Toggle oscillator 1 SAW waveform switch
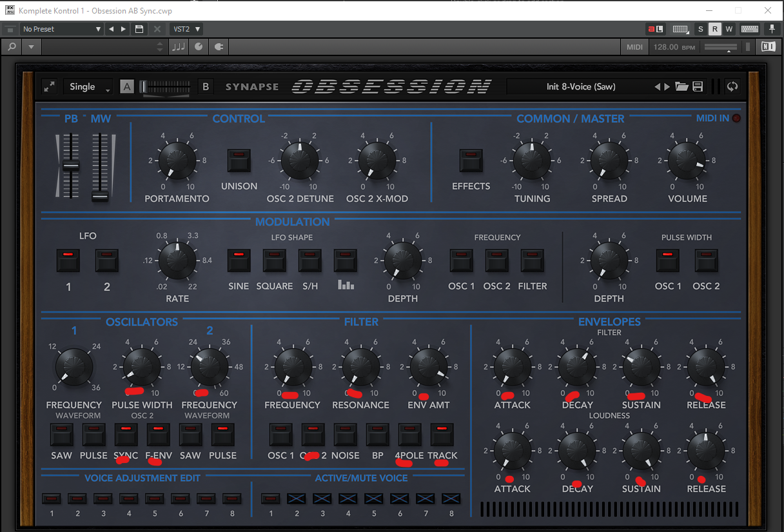Viewport: 784px width, 532px height. [x=62, y=435]
